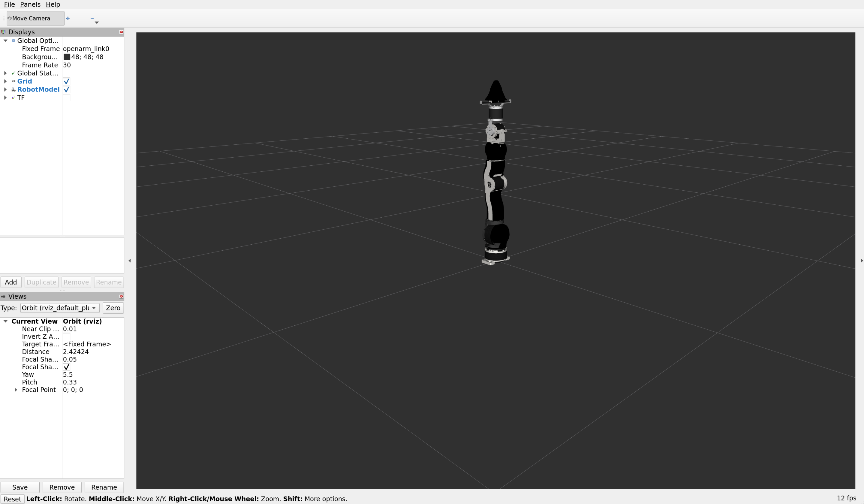Click the Grid display icon
The image size is (864, 504).
(x=14, y=81)
